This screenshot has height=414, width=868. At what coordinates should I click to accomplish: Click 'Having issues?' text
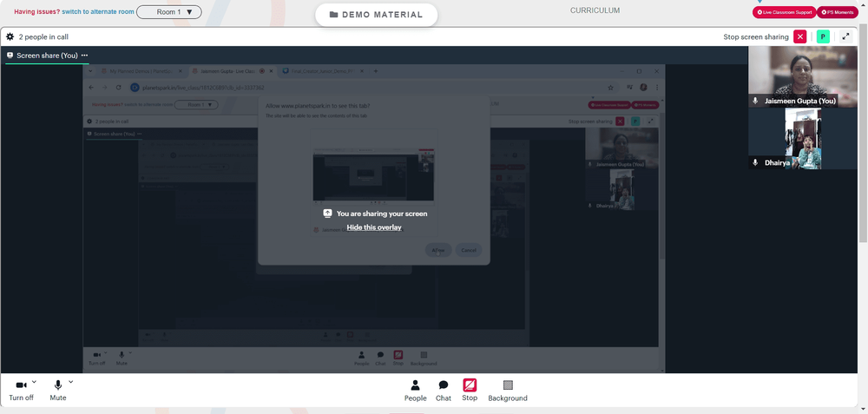click(37, 11)
